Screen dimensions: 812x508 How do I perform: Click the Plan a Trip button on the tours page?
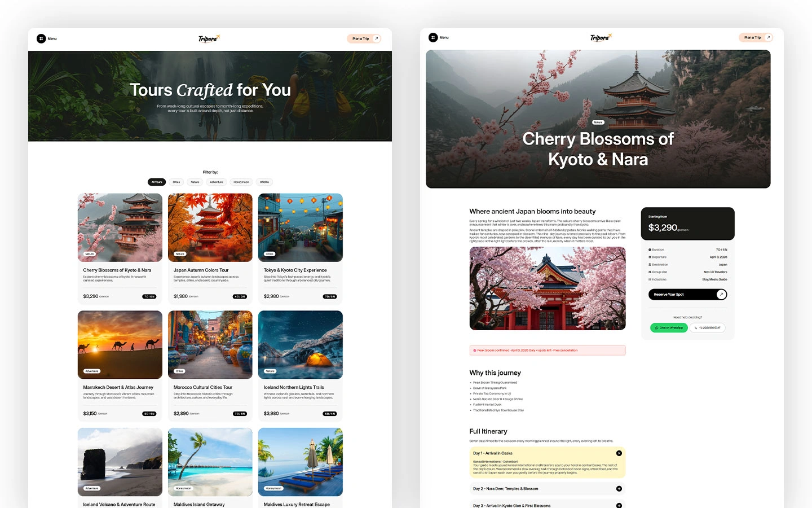click(364, 38)
